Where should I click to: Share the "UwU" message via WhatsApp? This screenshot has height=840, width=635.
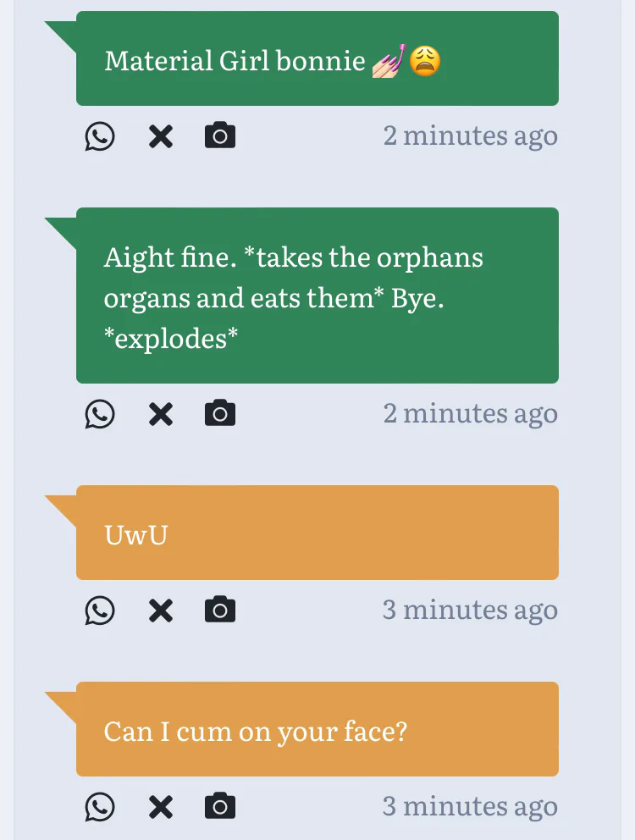pos(100,610)
